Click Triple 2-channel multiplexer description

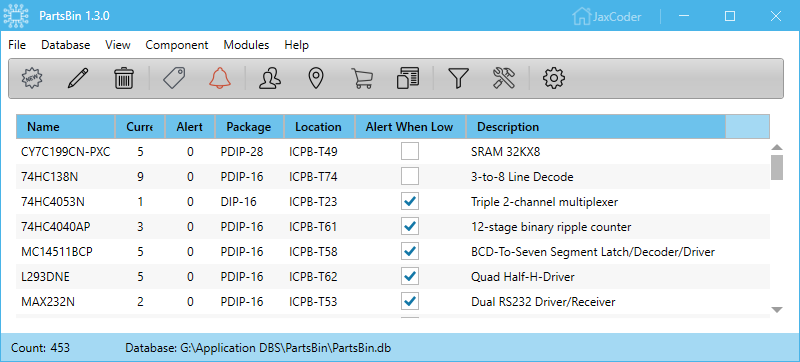pos(544,201)
